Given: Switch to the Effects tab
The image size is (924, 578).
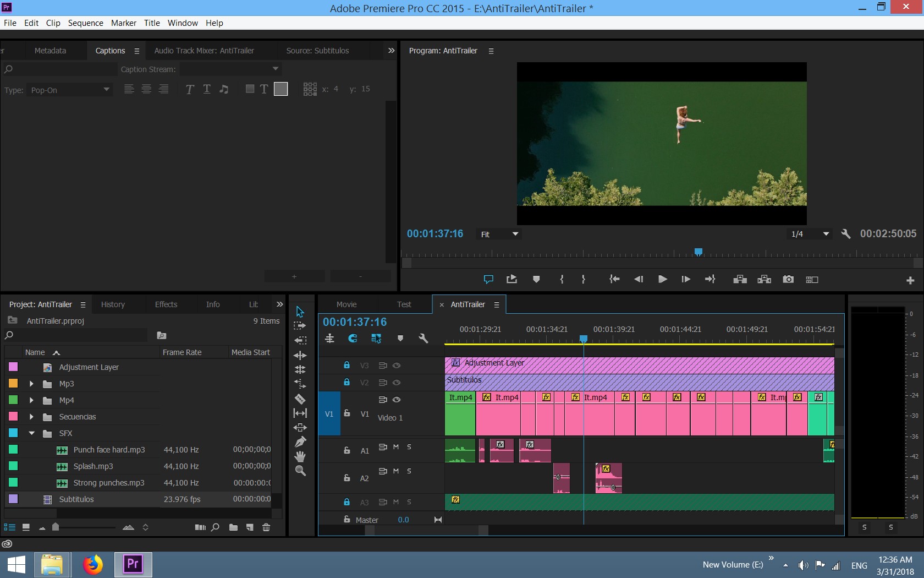Looking at the screenshot, I should pos(166,304).
